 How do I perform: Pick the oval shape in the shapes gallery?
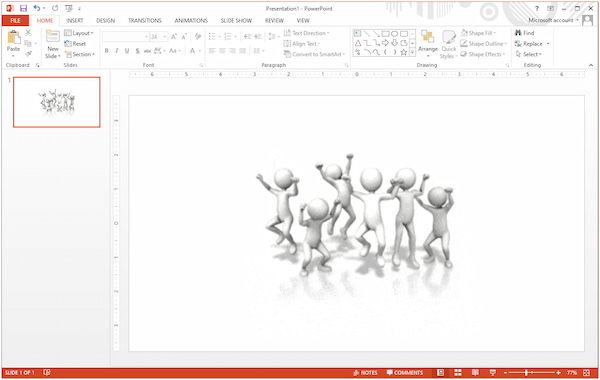395,34
